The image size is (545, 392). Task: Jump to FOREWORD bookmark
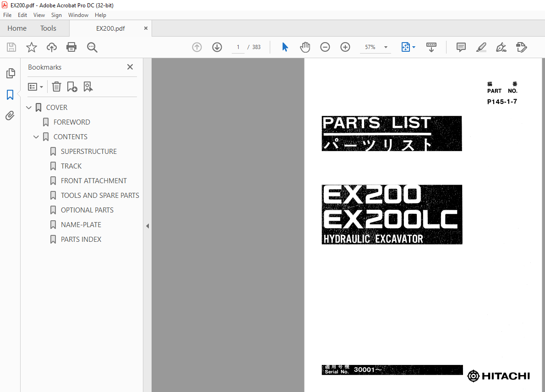coord(71,122)
